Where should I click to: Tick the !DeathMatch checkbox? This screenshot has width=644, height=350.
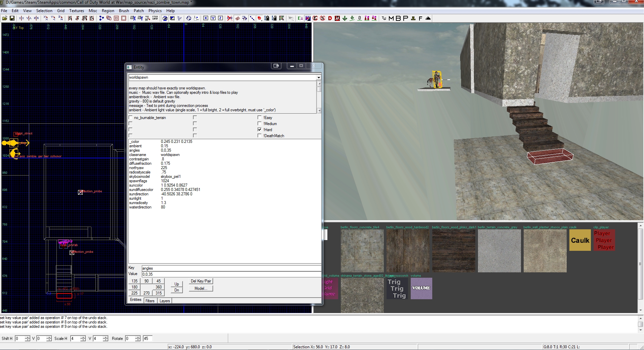[x=259, y=135]
